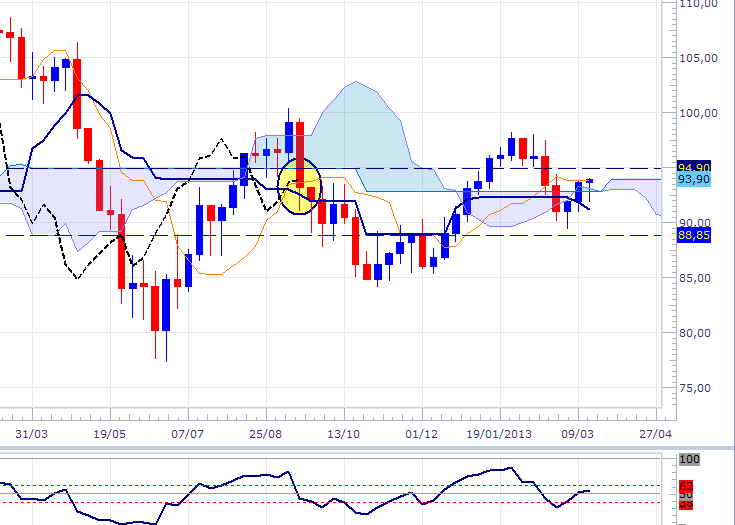This screenshot has width=735, height=525.
Task: Click the 01/12 date label
Action: [422, 436]
